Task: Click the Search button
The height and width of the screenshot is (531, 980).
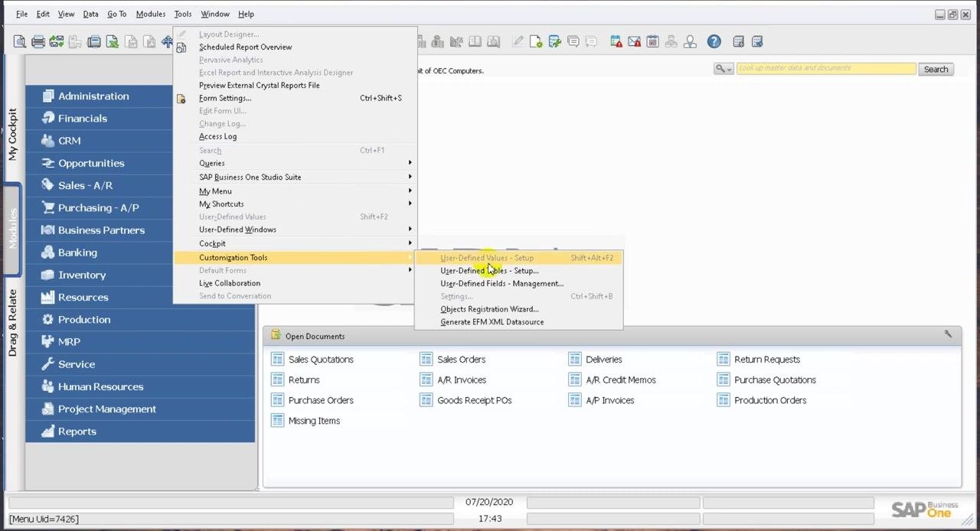Action: click(936, 69)
